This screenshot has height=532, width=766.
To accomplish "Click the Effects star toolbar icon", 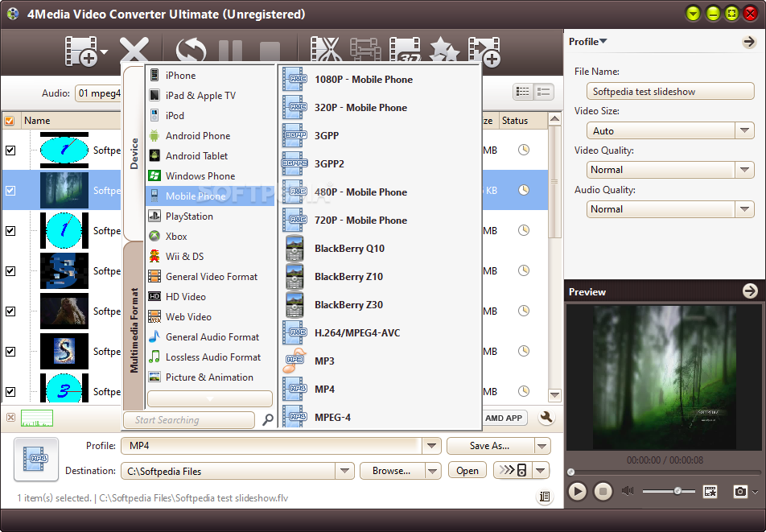I will point(444,51).
